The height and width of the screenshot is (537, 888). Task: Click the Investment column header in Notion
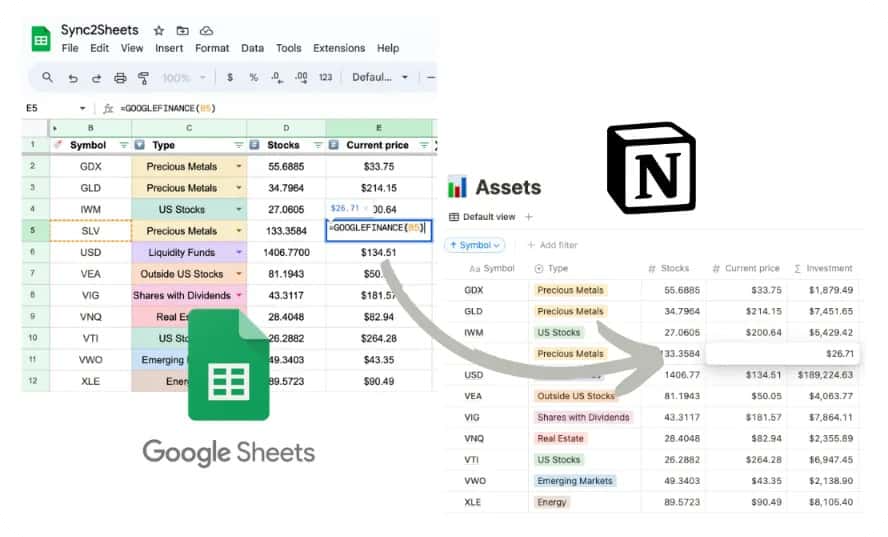(x=823, y=268)
